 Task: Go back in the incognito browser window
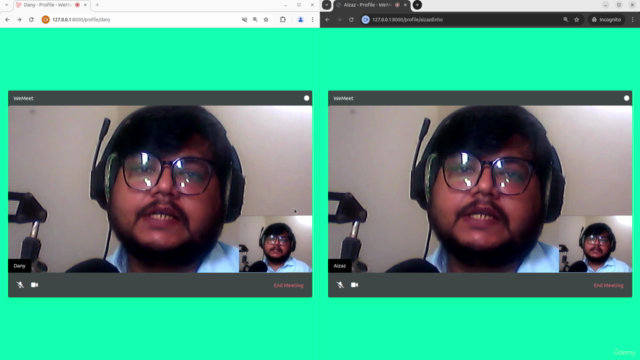click(327, 20)
